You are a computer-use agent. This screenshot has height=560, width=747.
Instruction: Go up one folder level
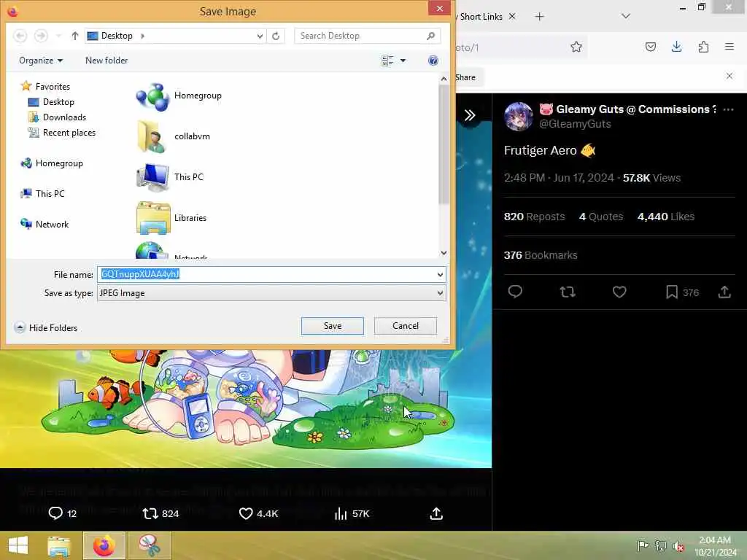click(x=75, y=36)
